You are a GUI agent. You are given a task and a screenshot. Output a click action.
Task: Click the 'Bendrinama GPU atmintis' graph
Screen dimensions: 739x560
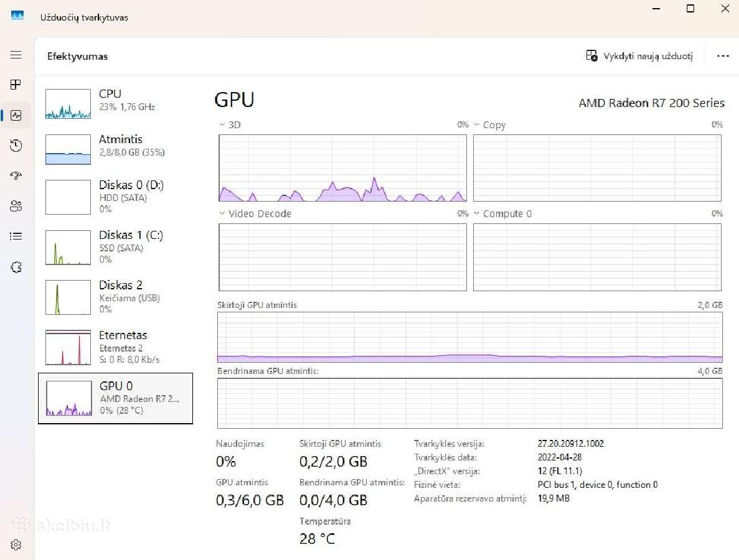470,403
